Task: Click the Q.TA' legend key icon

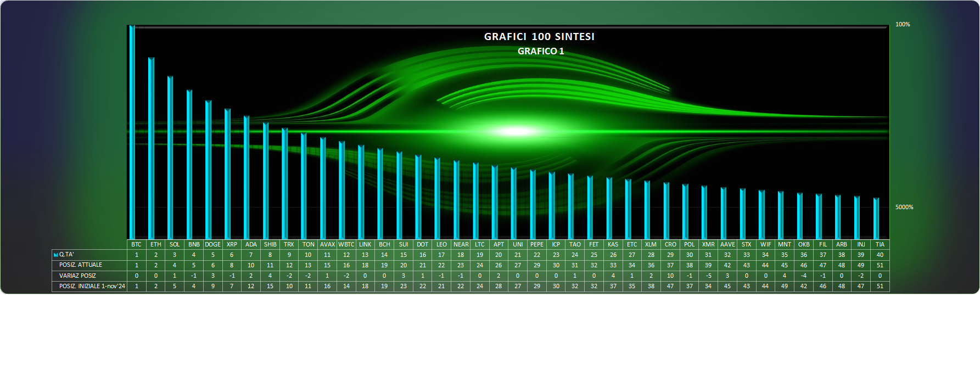Action: (x=55, y=255)
